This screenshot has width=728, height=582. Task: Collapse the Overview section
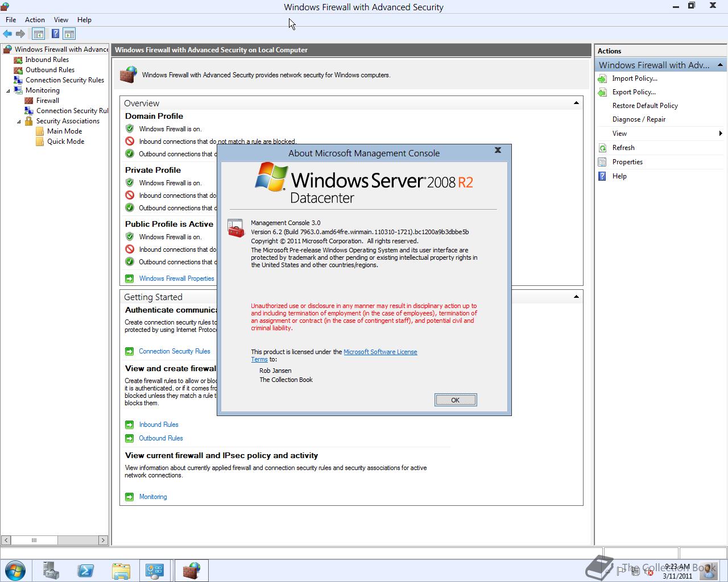576,103
